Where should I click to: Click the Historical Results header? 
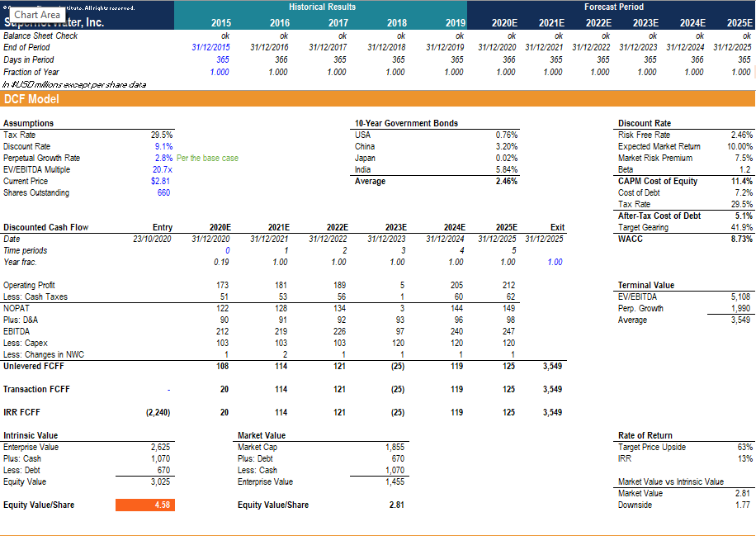[x=322, y=7]
